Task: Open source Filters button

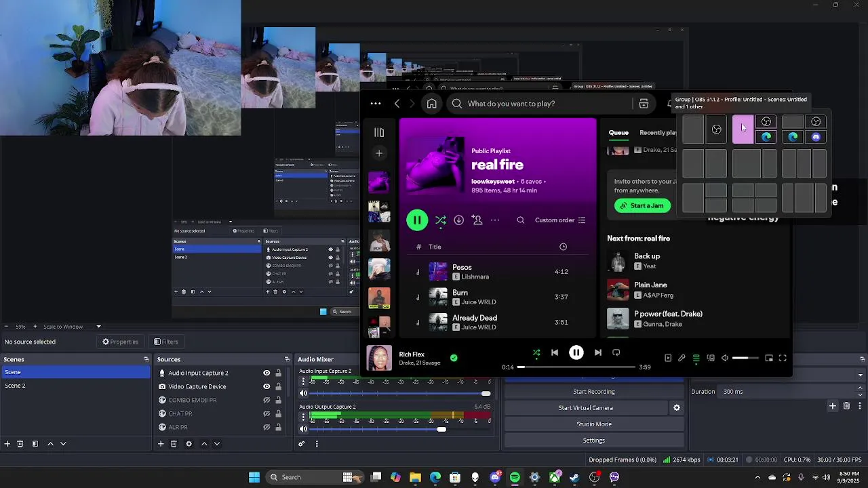Action: coord(165,342)
